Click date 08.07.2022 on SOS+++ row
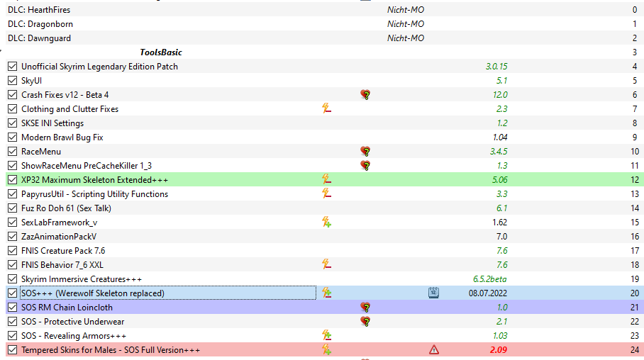Viewport: 644px width, 360px height. (x=487, y=293)
